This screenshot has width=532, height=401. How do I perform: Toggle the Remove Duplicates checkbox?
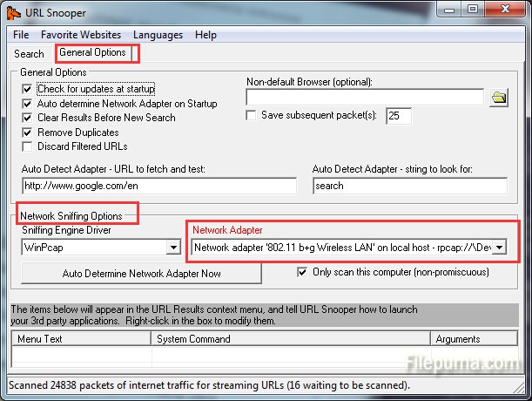[26, 132]
